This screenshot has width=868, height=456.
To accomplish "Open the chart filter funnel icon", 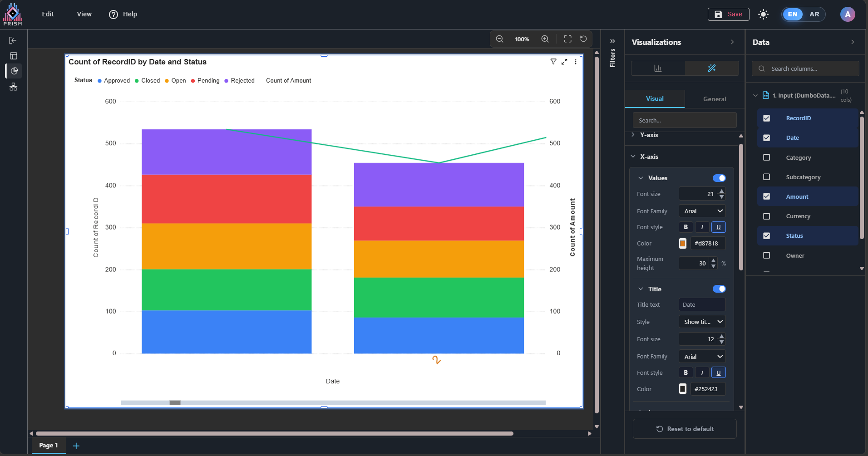I will (x=553, y=62).
